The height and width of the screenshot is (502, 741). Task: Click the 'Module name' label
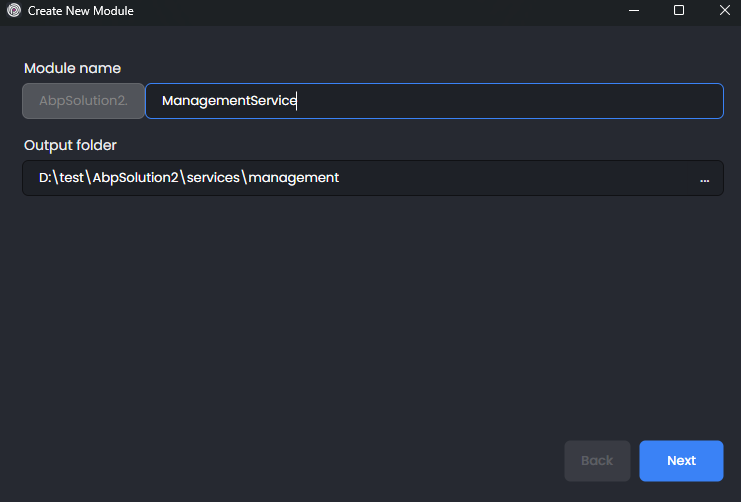click(x=72, y=68)
